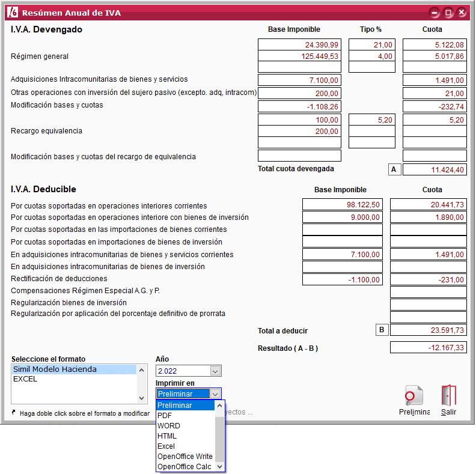This screenshot has width=476, height=474.
Task: Click the base imponible field 125.449,53
Action: [x=299, y=56]
